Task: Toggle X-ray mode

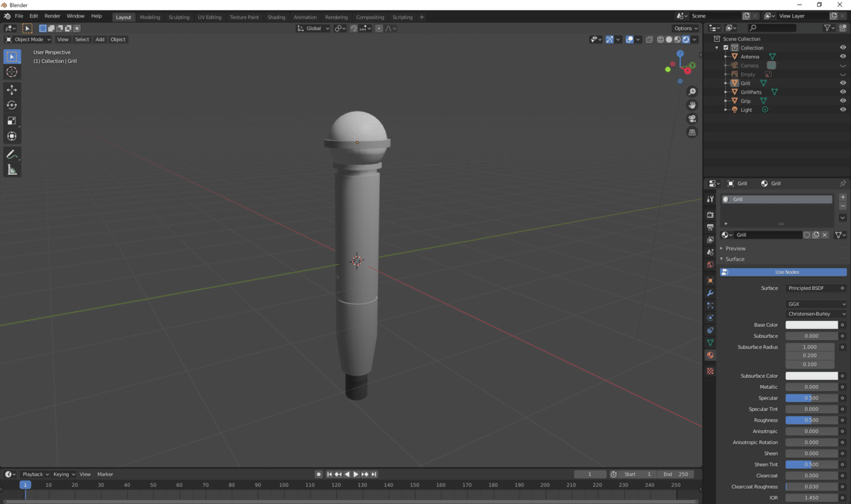Action: pos(649,40)
